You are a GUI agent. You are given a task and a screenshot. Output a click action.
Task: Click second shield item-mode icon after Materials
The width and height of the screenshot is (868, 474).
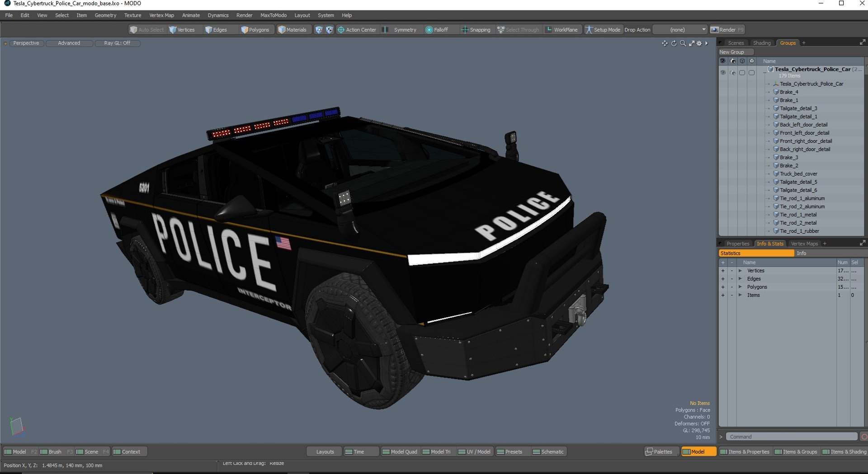(330, 30)
